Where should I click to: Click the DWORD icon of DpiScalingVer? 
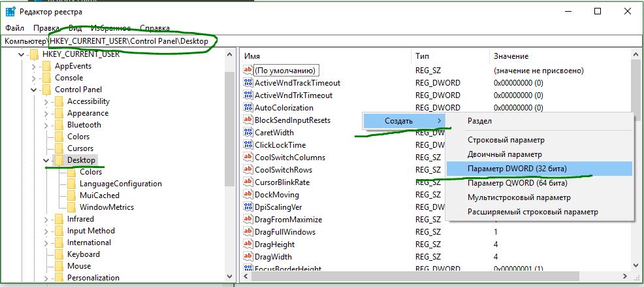tap(248, 207)
